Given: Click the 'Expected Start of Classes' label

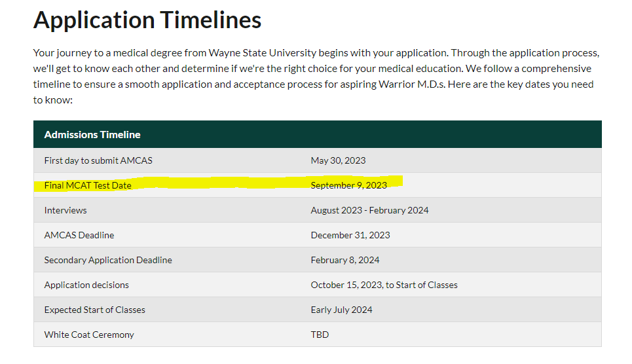Looking at the screenshot, I should tap(95, 310).
